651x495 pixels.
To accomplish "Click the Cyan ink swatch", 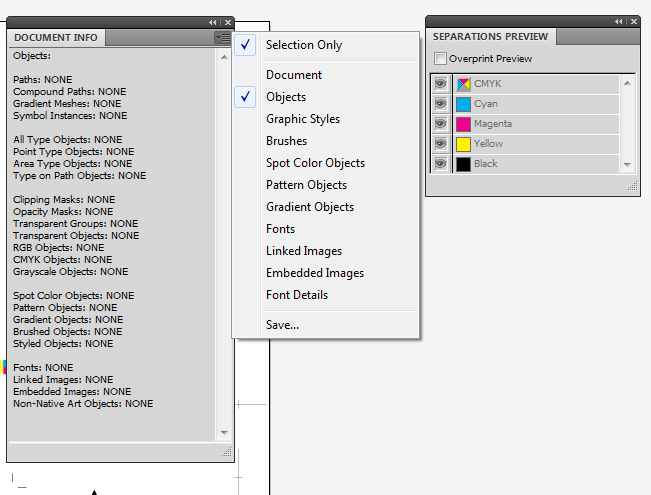I will coord(463,104).
